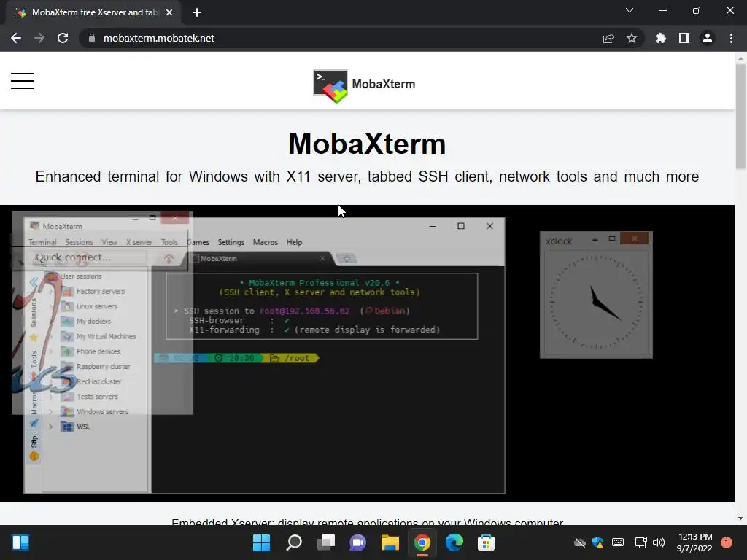
Task: Open Windows taskbar Search
Action: [294, 542]
